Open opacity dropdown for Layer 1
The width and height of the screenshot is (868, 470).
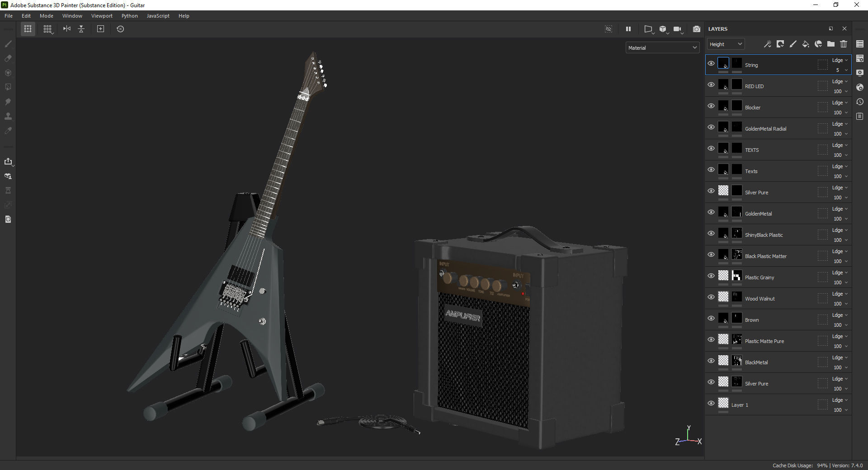(x=840, y=410)
